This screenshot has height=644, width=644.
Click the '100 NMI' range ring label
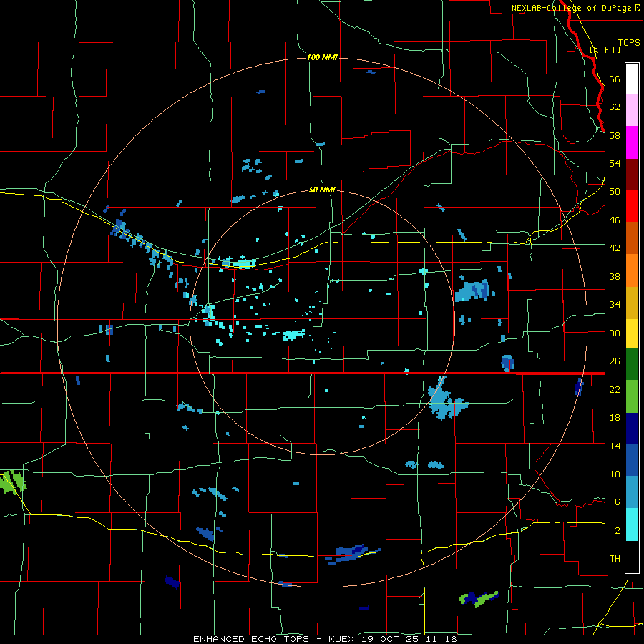[x=322, y=57]
